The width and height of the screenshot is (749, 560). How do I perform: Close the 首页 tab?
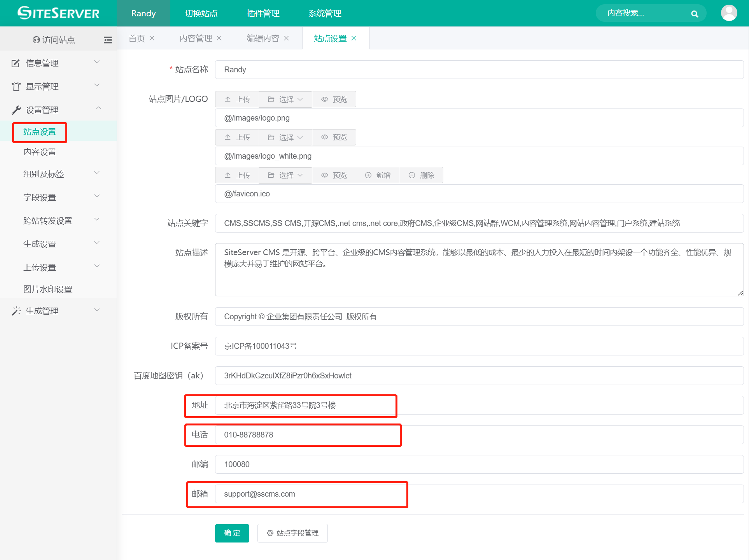[x=152, y=38]
